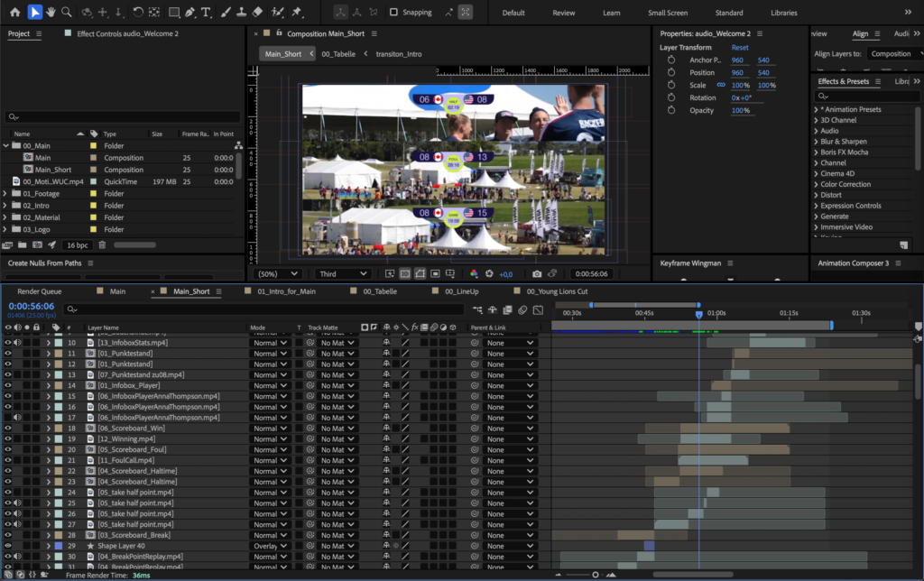
Task: Switch to the Learn workspace
Action: [612, 13]
